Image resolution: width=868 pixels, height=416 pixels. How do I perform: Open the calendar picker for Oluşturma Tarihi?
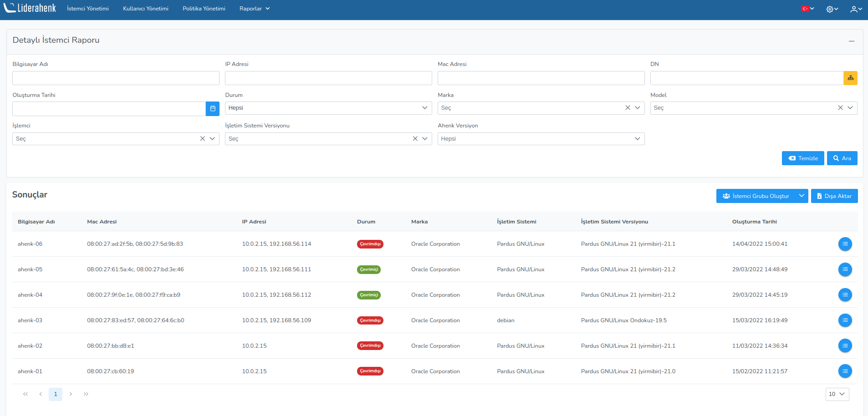pos(213,108)
